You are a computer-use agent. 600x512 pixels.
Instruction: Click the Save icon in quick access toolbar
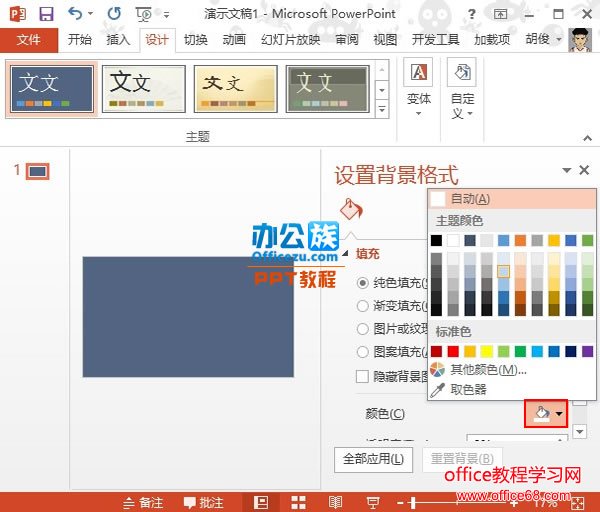[x=46, y=14]
